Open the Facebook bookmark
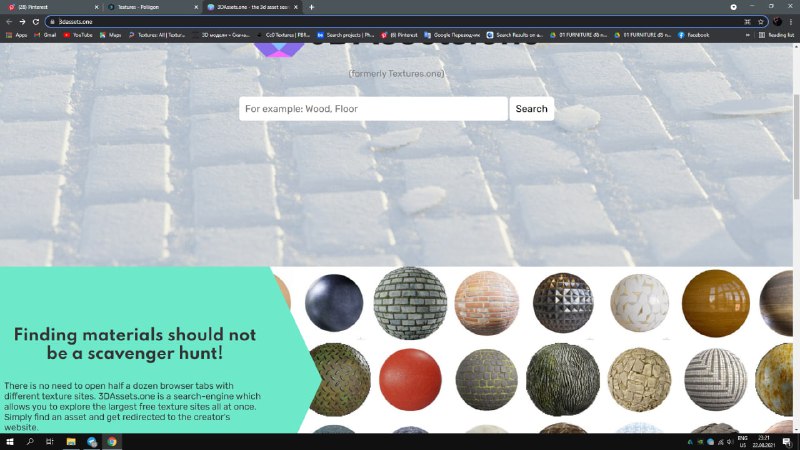 pyautogui.click(x=693, y=35)
